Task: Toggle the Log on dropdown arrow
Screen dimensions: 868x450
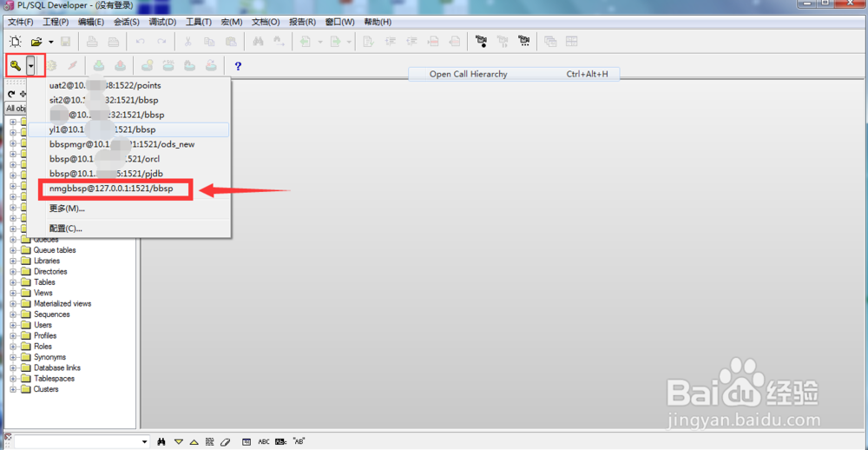Action: click(x=31, y=67)
